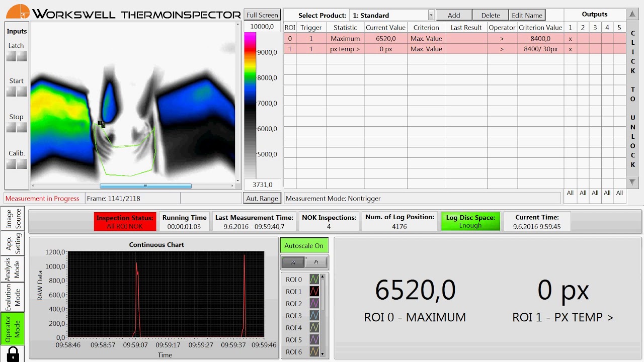Screen dimensions: 644x362
Task: Click the ROI 4 plot line icon
Action: pyautogui.click(x=314, y=328)
